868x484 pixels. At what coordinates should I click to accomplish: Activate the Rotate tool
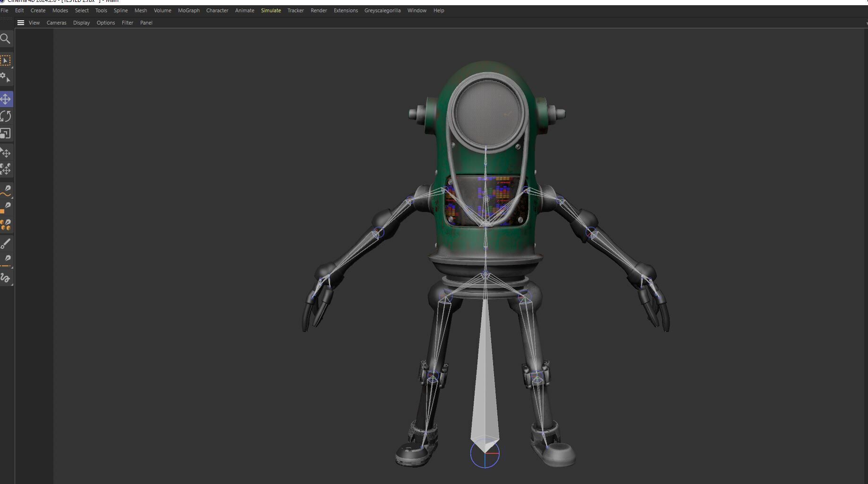coord(6,116)
